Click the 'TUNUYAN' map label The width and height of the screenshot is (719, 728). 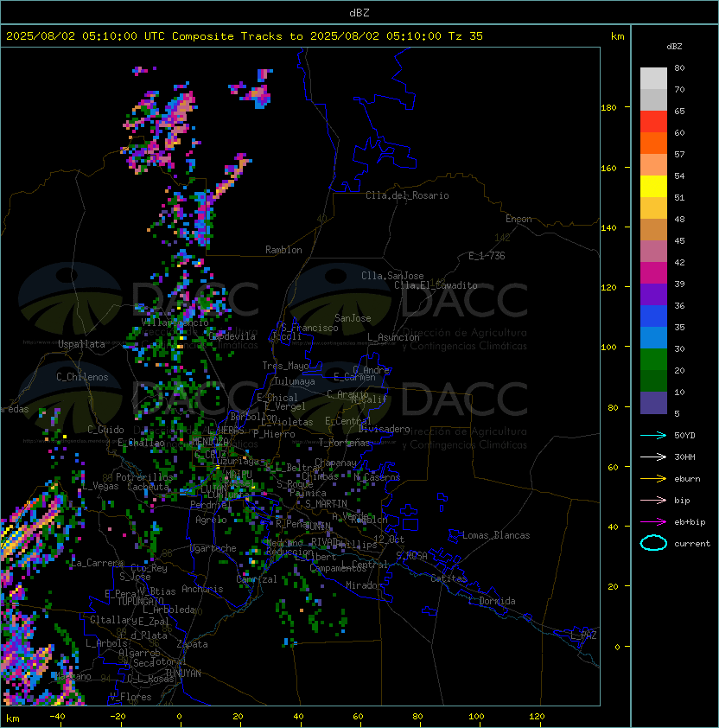pos(183,674)
